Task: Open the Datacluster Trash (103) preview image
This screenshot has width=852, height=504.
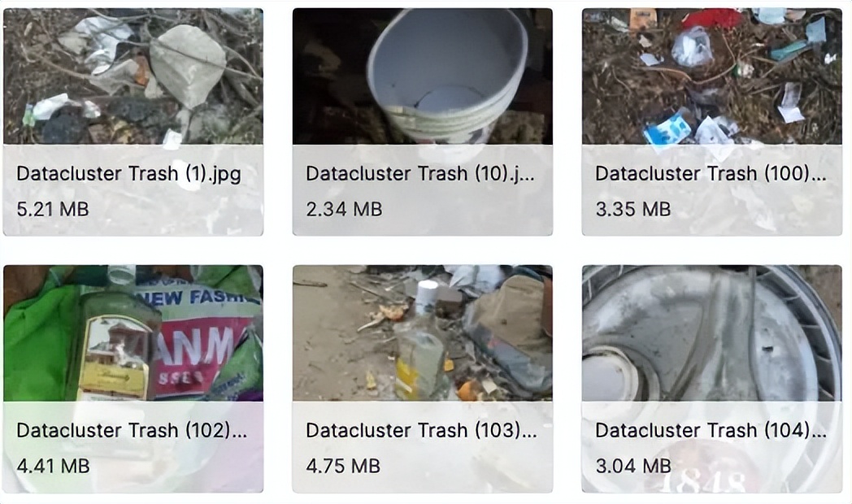Action: click(x=422, y=333)
